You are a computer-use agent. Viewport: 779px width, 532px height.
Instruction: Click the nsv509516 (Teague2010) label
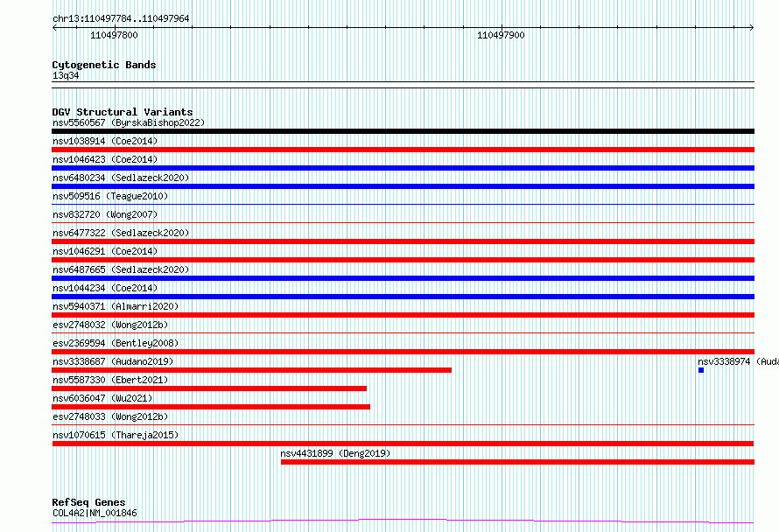tap(110, 196)
